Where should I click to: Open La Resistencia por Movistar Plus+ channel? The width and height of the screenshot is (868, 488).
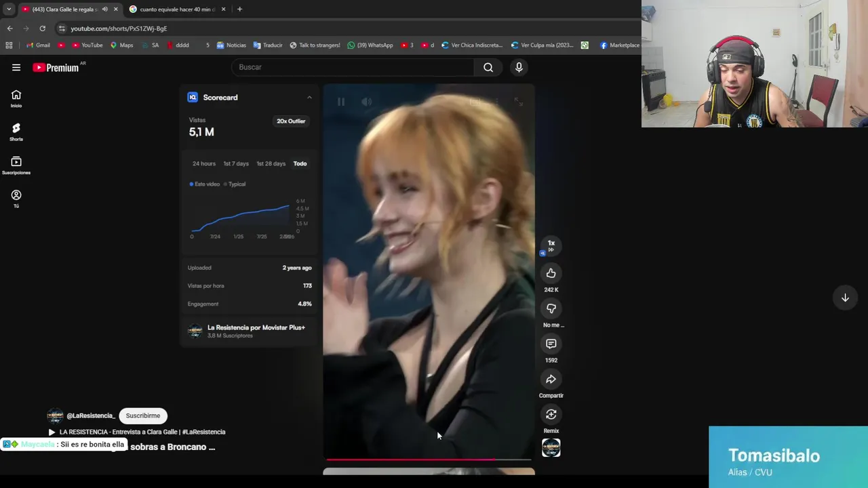(x=256, y=327)
